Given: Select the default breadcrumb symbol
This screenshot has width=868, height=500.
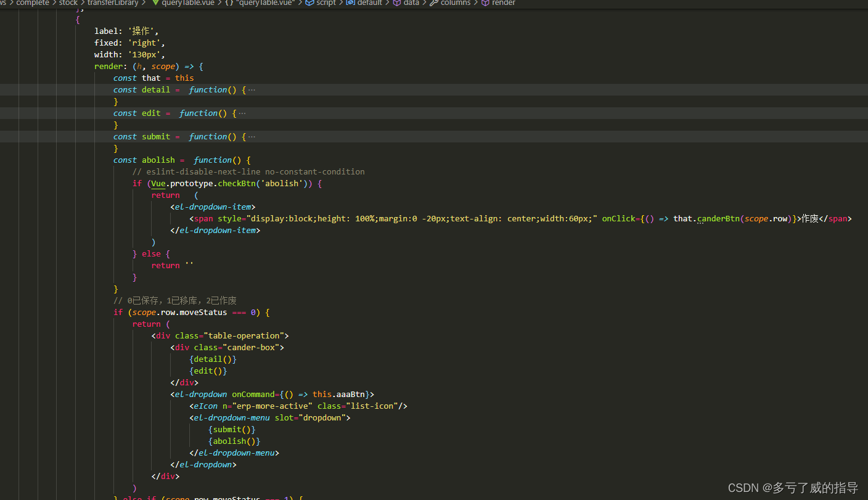Looking at the screenshot, I should click(364, 3).
